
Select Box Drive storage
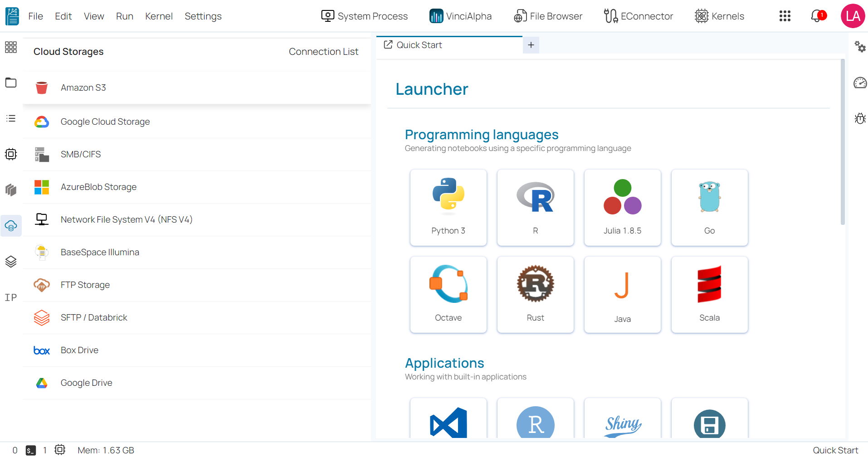coord(197,350)
